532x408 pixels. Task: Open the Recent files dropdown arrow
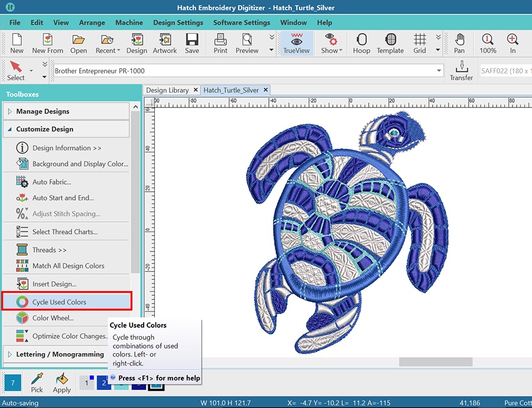tap(119, 51)
